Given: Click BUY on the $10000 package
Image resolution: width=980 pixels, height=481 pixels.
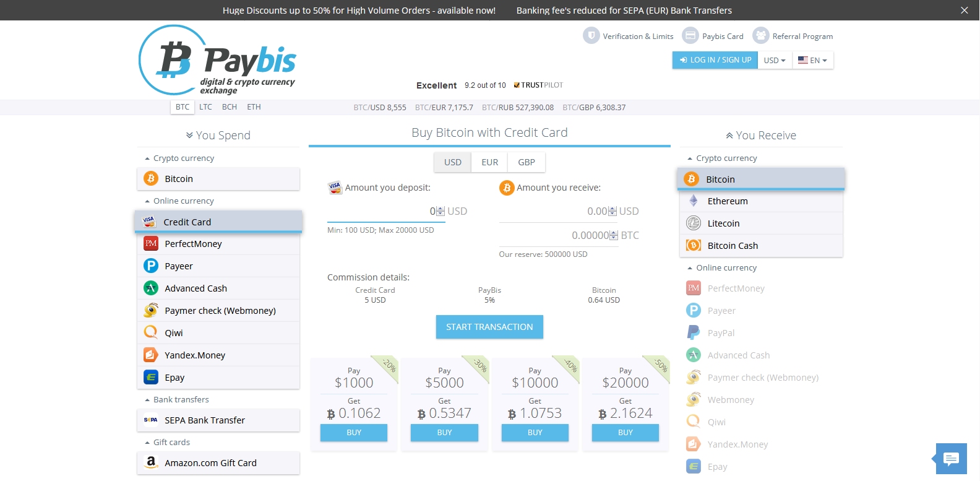Looking at the screenshot, I should coord(535,433).
